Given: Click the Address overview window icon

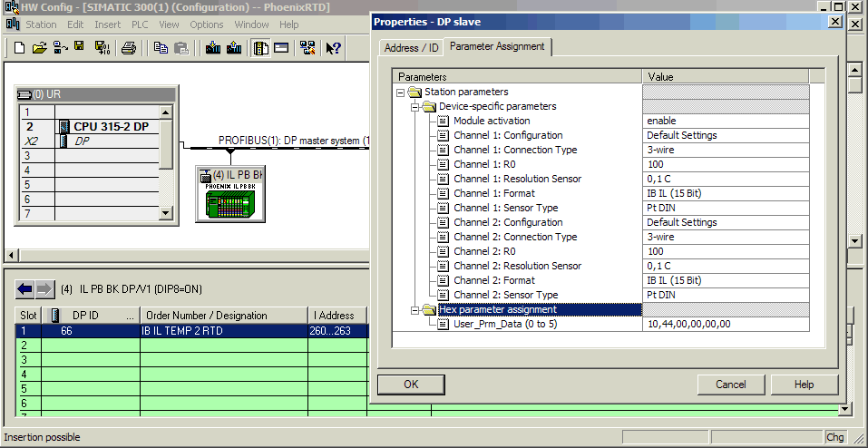Looking at the screenshot, I should coord(281,48).
